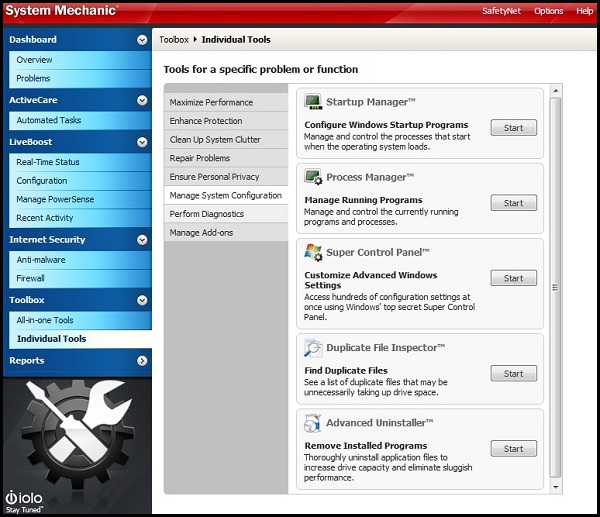Click 'Configure Windows Startup Programs' heading
This screenshot has height=517, width=600.
[386, 125]
